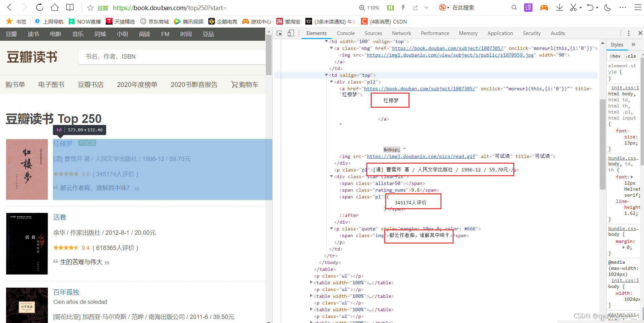Expand font shorthand triangle in Styles

coord(632,177)
